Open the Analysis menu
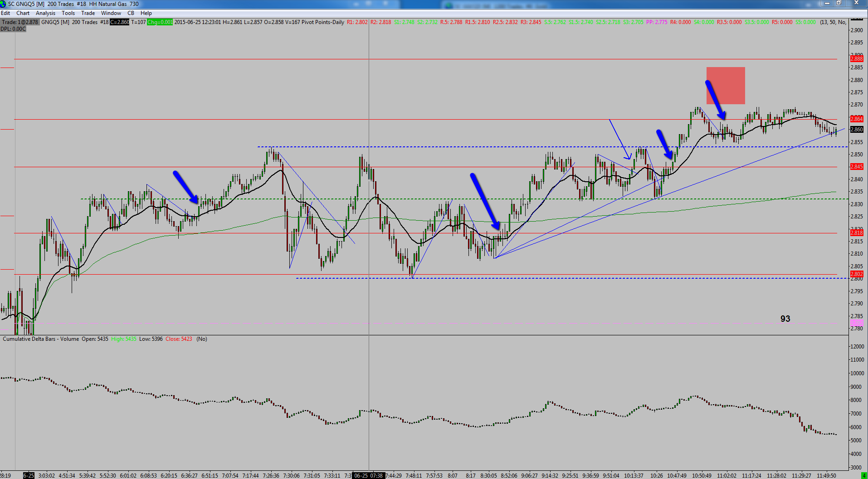The image size is (868, 479). 45,13
